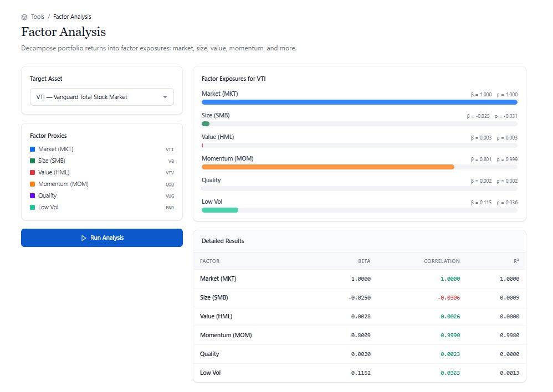553x392 pixels.
Task: Open the Tools breadcrumb link
Action: point(37,17)
